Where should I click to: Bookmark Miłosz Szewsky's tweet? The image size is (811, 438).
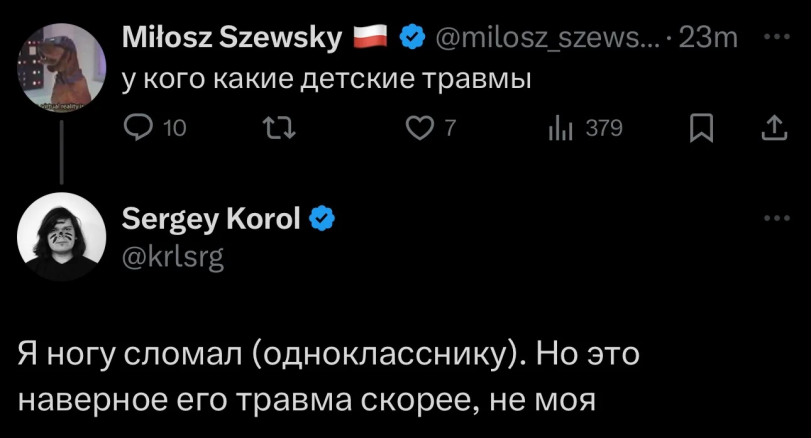[x=702, y=127]
